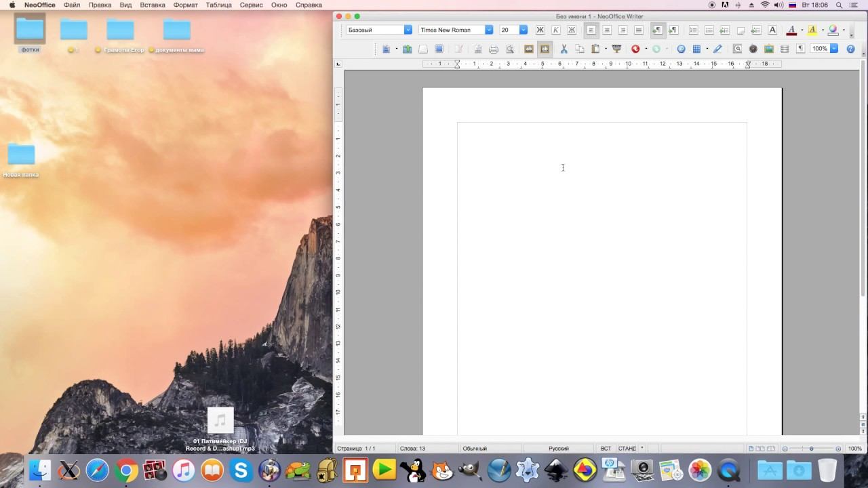This screenshot has height=488, width=868.
Task: Align text to the right
Action: coord(623,30)
